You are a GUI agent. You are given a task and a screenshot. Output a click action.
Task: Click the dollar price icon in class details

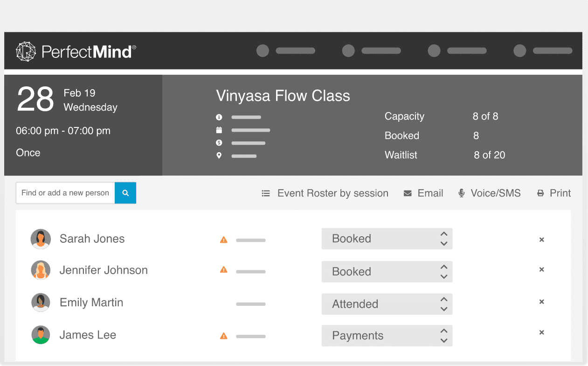(x=219, y=143)
